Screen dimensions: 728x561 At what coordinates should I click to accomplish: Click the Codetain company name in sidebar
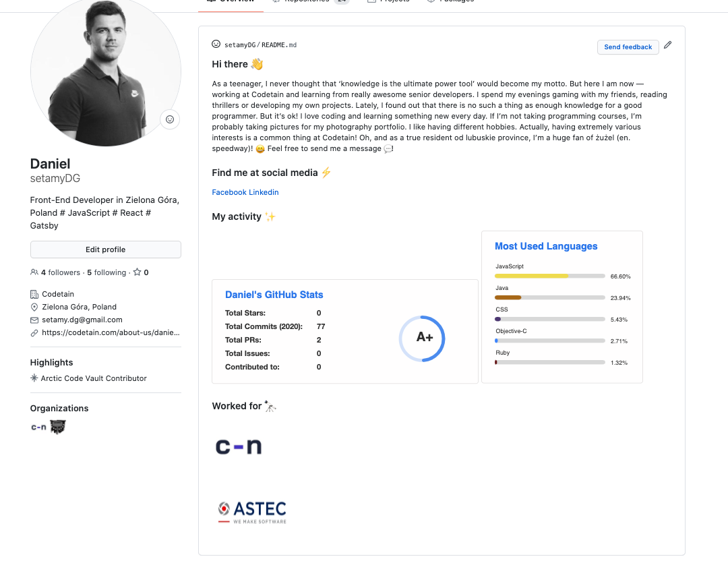pos(58,294)
